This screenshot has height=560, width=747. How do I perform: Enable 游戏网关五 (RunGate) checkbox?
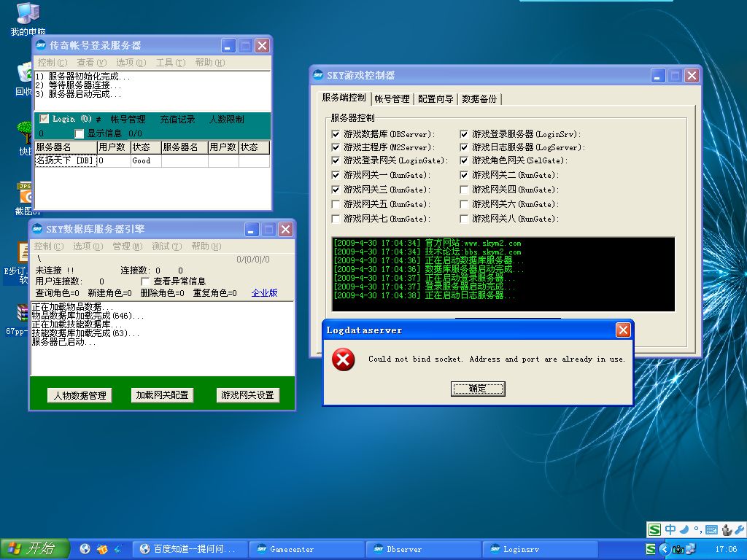click(336, 204)
